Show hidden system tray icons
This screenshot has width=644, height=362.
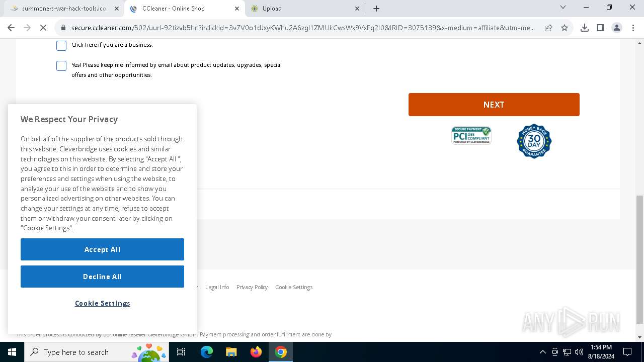pyautogui.click(x=542, y=352)
